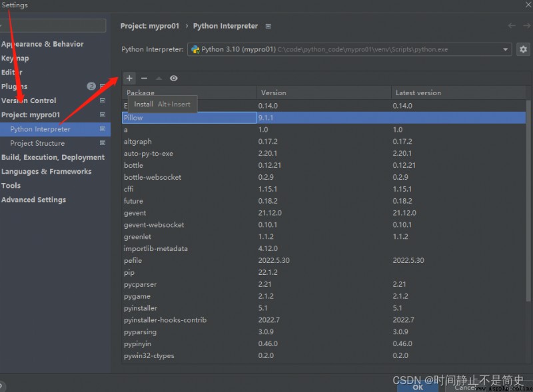Click the small icon beside the Python Interpreter breadcrumb
Image resolution: width=533 pixels, height=392 pixels.
coord(268,26)
